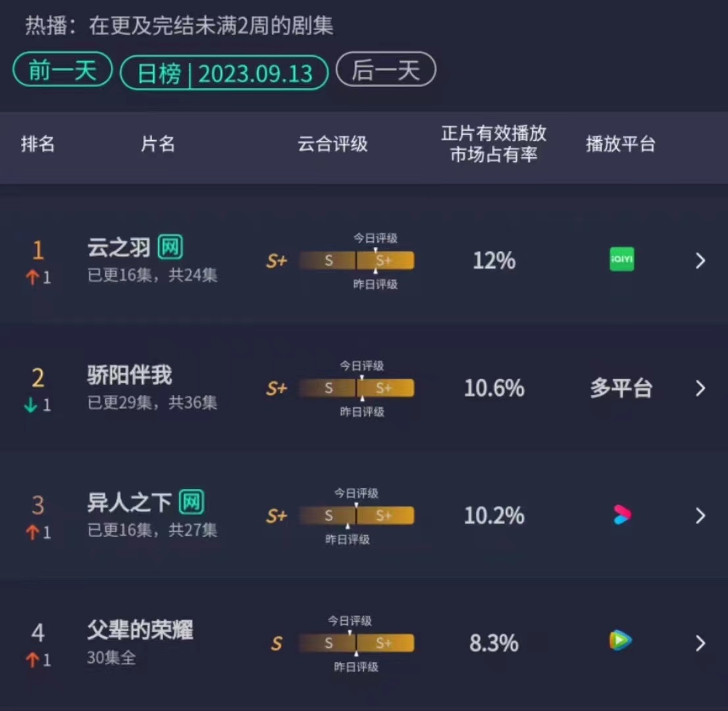This screenshot has width=728, height=711.
Task: Click the orange up arrow under rank 1
Action: pyautogui.click(x=32, y=277)
